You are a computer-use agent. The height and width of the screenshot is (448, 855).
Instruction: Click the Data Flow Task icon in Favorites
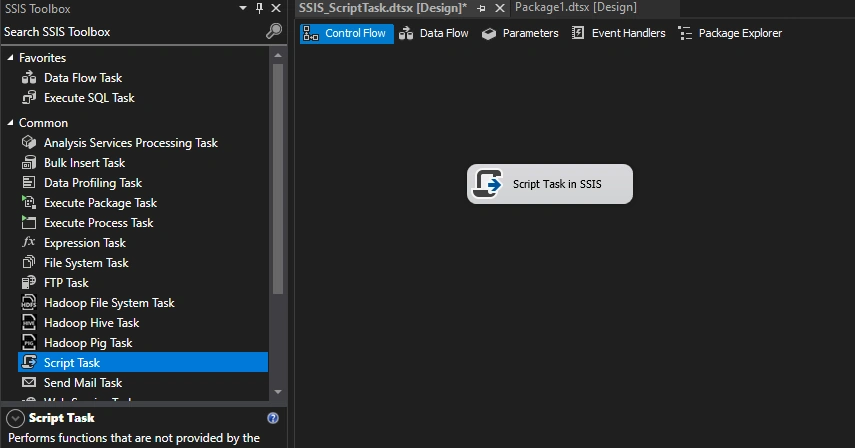[x=29, y=78]
